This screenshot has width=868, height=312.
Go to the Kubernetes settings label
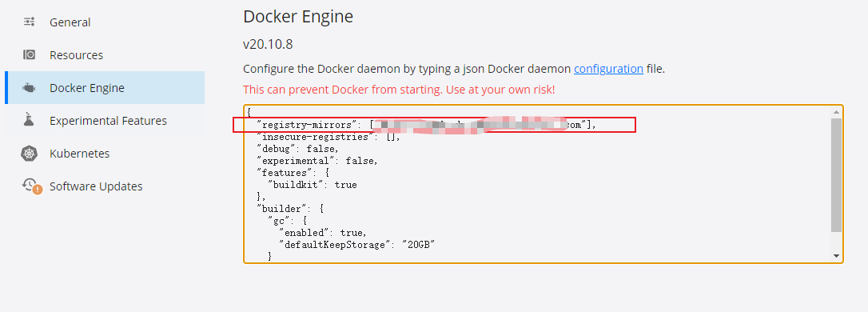(x=79, y=154)
